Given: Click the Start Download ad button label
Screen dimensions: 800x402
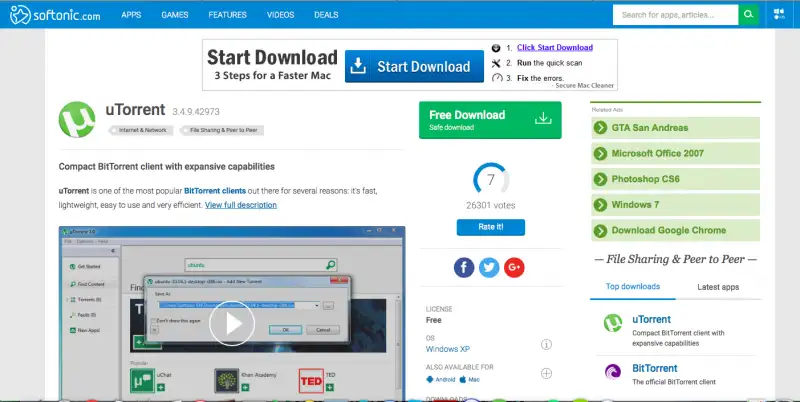Looking at the screenshot, I should pyautogui.click(x=423, y=67).
